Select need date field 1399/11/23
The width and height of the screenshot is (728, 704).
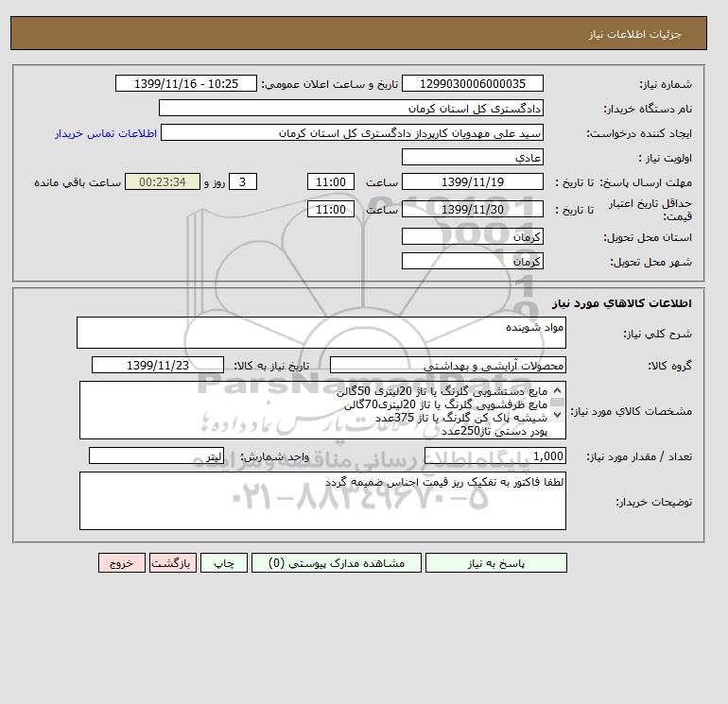tap(158, 365)
